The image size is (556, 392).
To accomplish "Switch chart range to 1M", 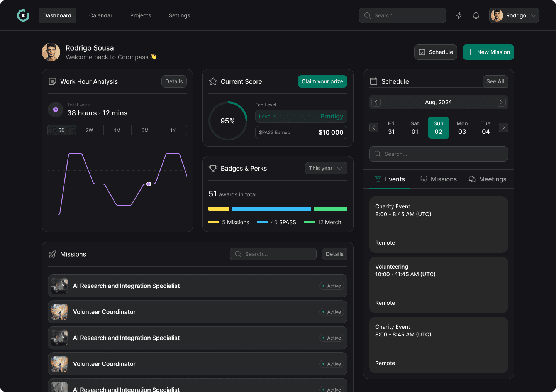I will pos(117,130).
